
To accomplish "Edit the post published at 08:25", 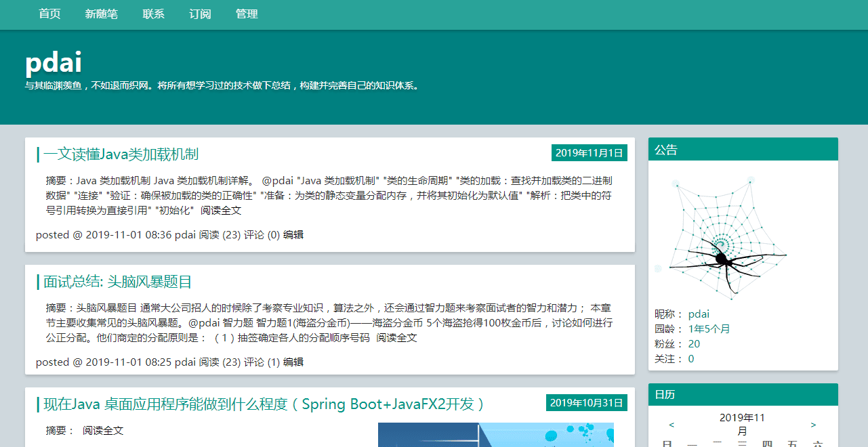I will coord(293,362).
